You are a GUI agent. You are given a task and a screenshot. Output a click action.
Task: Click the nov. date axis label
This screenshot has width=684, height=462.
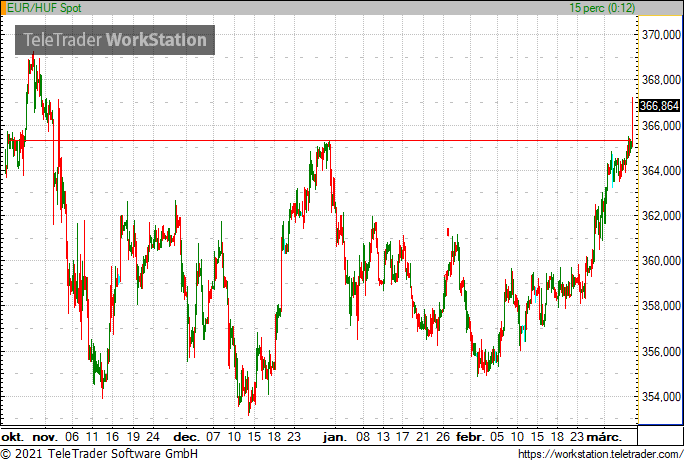45,437
